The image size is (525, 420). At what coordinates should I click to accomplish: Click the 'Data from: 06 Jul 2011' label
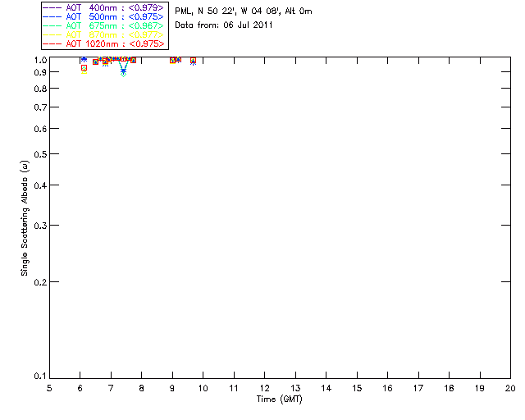click(x=224, y=25)
